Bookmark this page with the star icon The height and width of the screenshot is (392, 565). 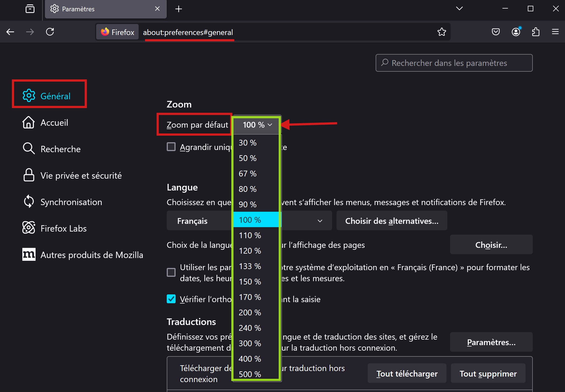tap(442, 32)
